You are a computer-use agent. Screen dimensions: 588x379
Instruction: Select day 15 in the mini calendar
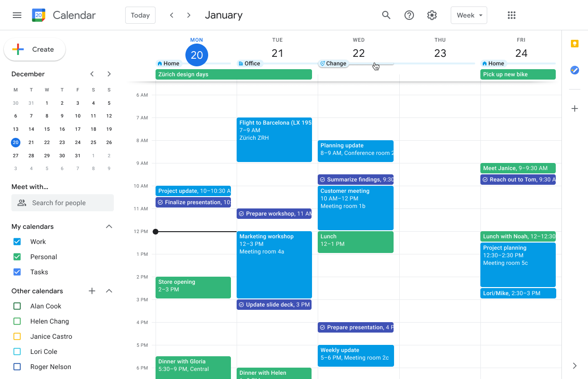46,129
